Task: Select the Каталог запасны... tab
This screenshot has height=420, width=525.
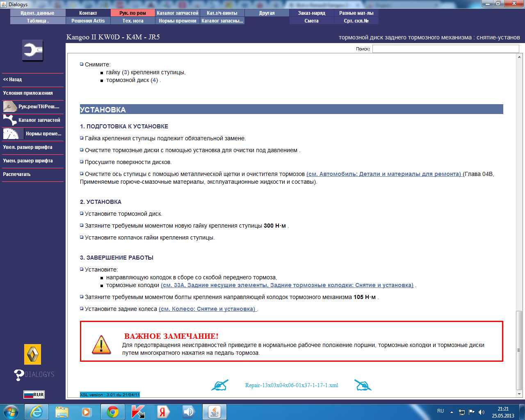Action: tap(222, 21)
